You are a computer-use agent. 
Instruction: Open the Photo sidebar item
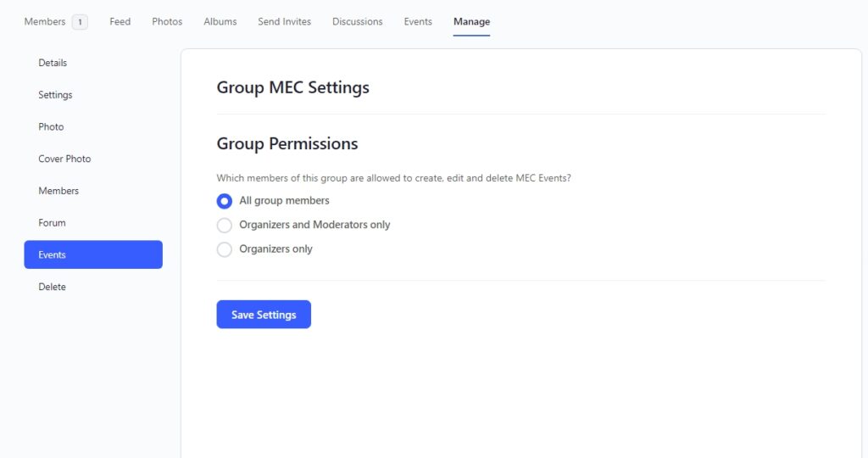point(51,127)
